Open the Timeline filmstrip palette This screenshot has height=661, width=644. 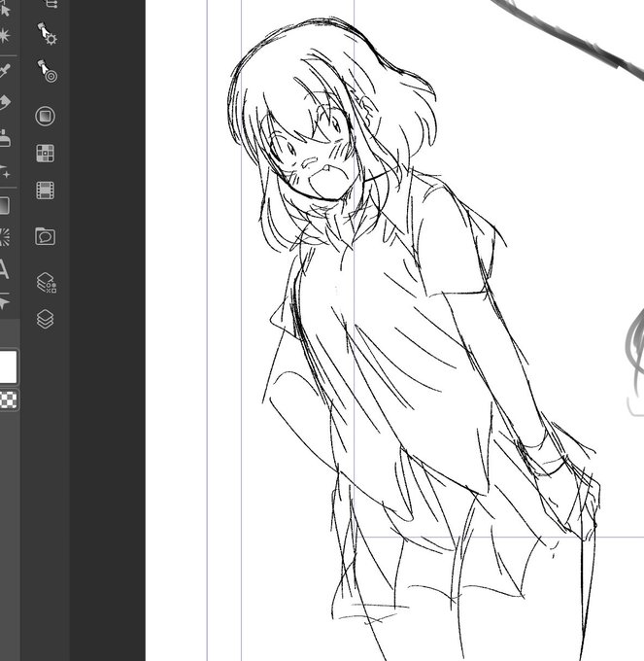(45, 191)
